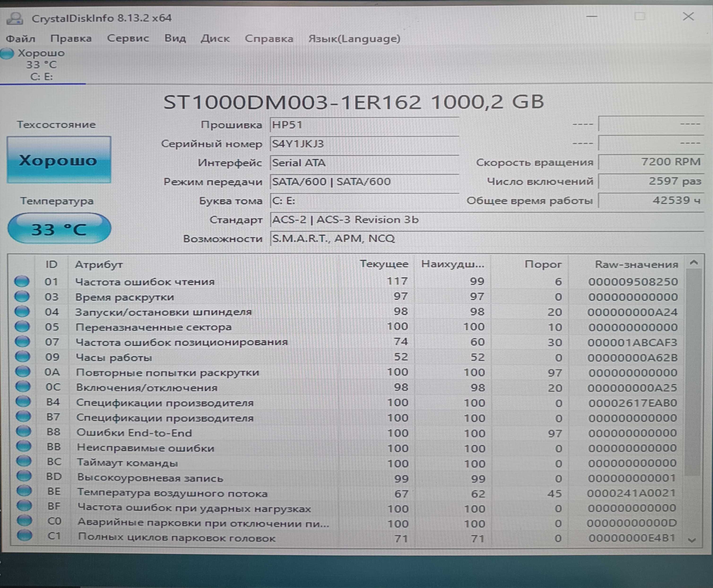The width and height of the screenshot is (713, 588).
Task: Click status icon for attribute BF
Action: [24, 506]
